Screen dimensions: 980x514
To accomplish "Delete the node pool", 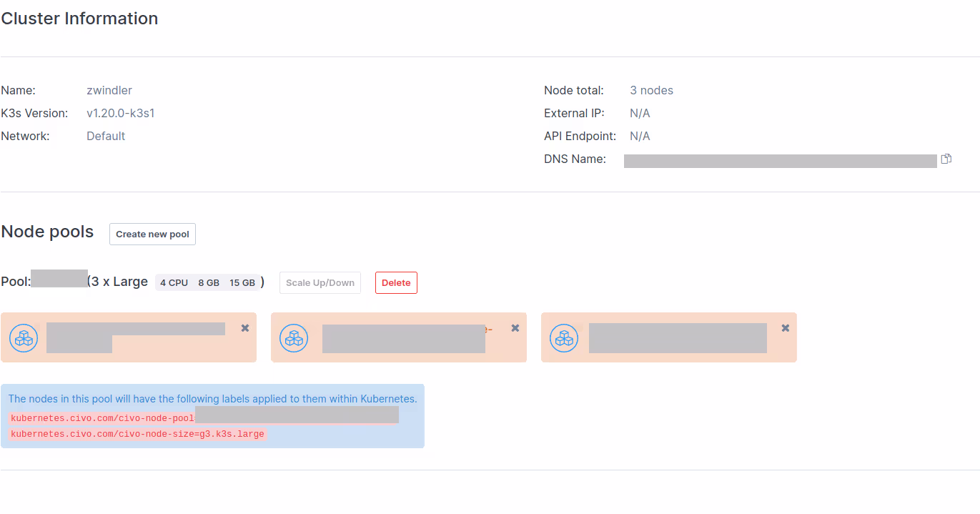I will [396, 283].
